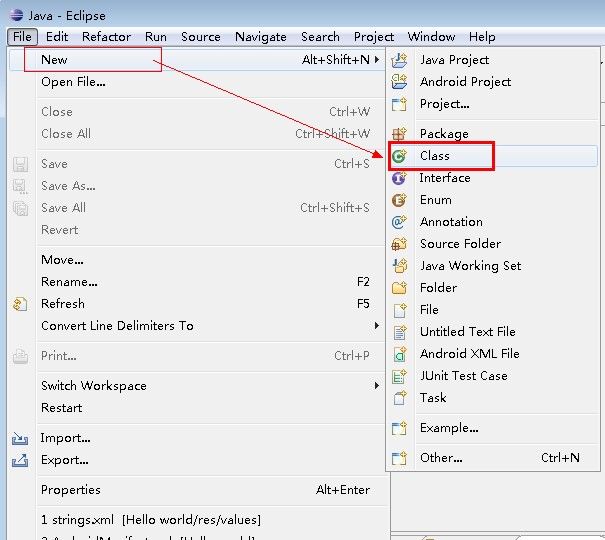Image resolution: width=605 pixels, height=540 pixels.
Task: Expand Convert Line Delimiters To submenu arrow
Action: [377, 326]
